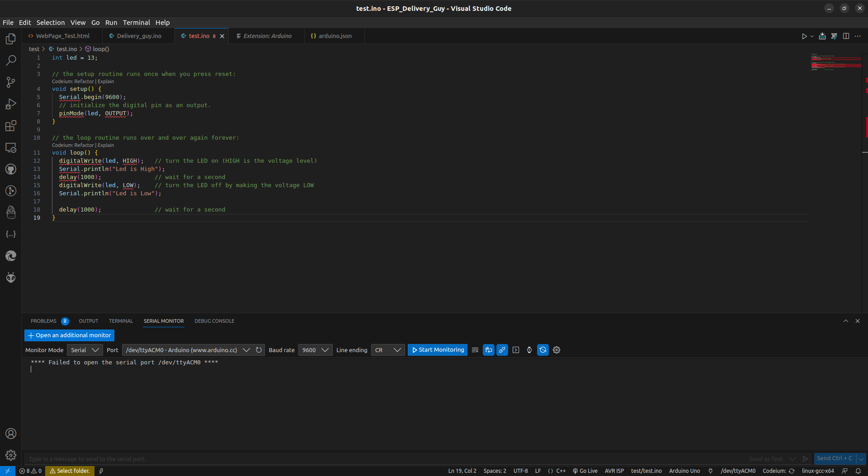This screenshot has width=868, height=476.
Task: Toggle the line-ending send option icon
Action: pos(488,350)
